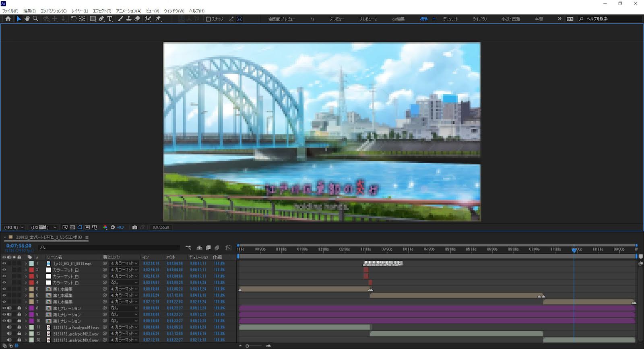Open the ウィンドウ(W) menu
The height and width of the screenshot is (349, 644).
(174, 11)
